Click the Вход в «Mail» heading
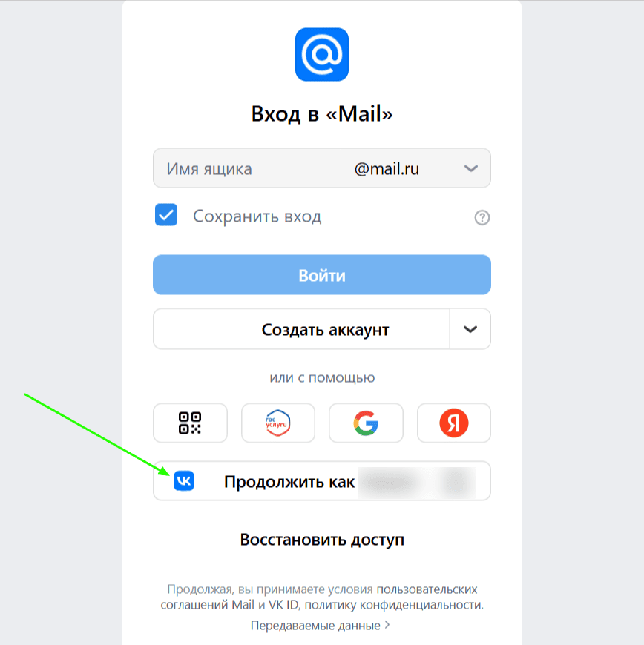Viewport: 644px width, 645px height. (321, 113)
